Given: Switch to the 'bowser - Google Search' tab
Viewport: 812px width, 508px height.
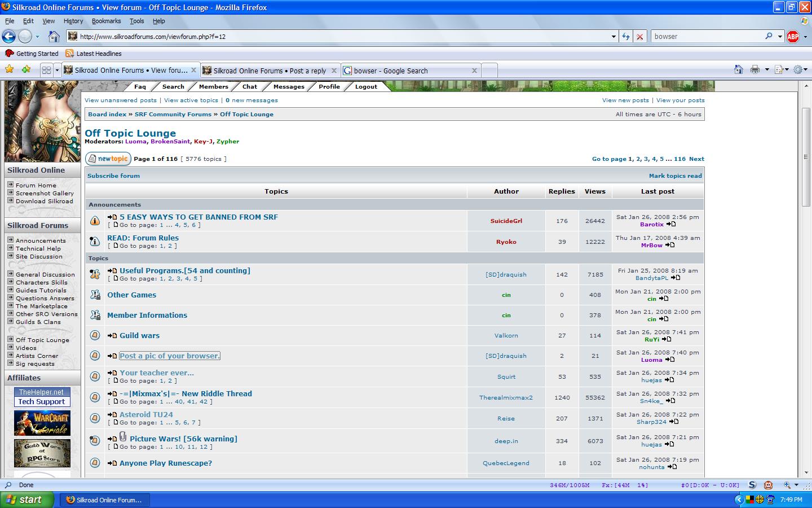Looking at the screenshot, I should coord(406,71).
